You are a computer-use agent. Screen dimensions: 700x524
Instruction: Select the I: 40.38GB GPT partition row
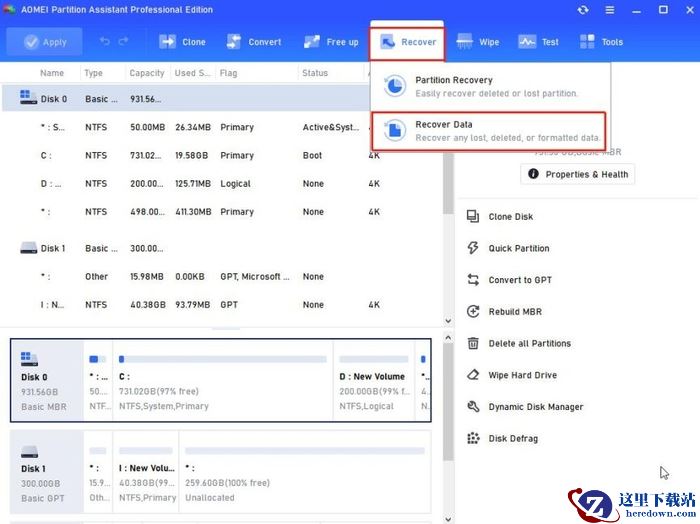(221, 304)
